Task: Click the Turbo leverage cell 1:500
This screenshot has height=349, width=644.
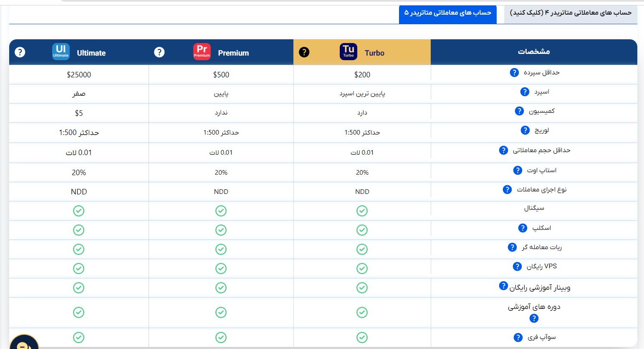Action: (362, 132)
